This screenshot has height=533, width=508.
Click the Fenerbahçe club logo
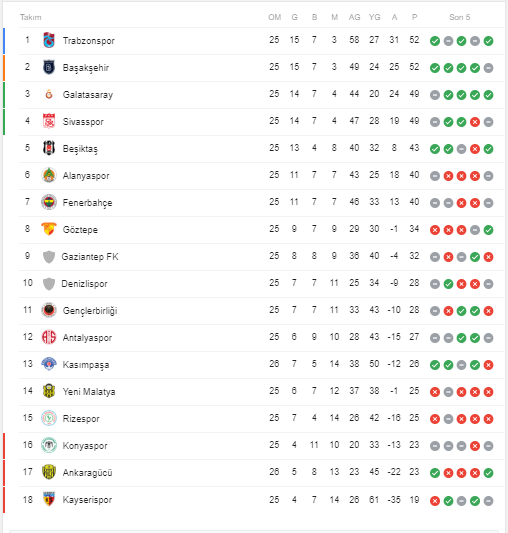coord(49,202)
